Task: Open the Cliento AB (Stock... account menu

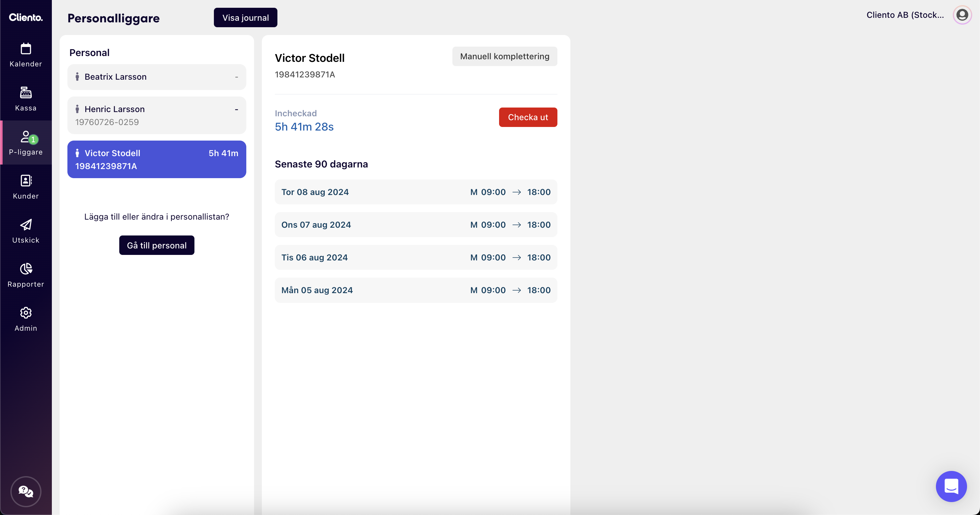Action: [905, 15]
